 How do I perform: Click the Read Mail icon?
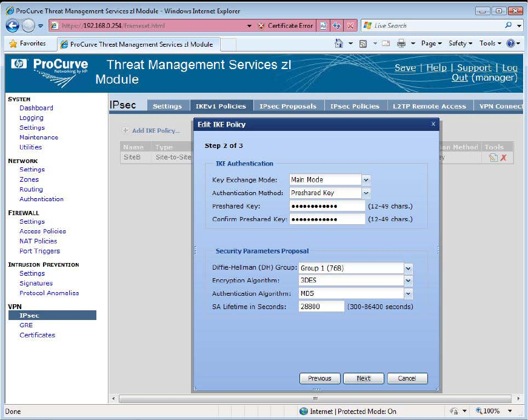pyautogui.click(x=386, y=44)
